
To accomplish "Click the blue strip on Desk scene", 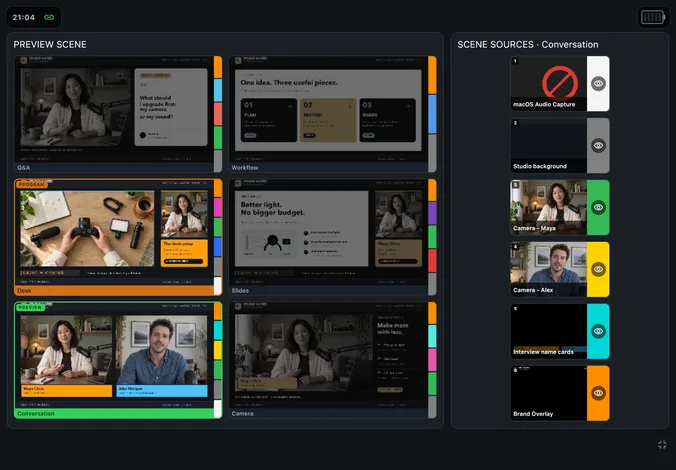I will point(218,247).
